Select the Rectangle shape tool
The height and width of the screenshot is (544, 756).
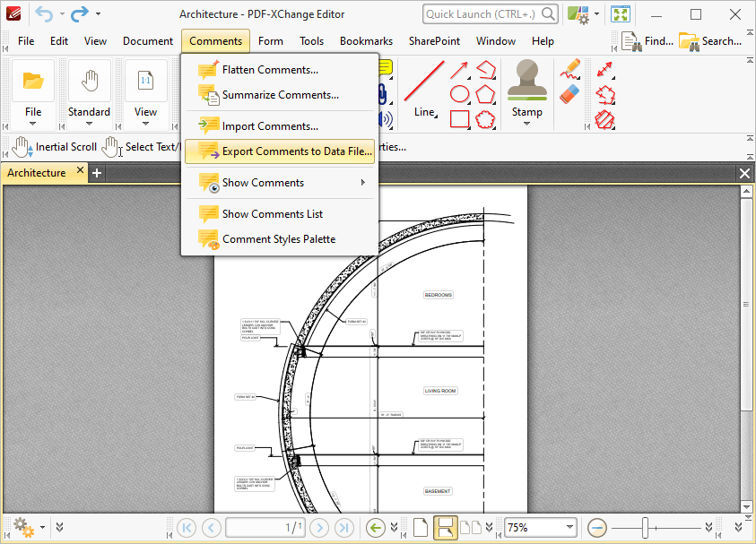click(x=459, y=118)
